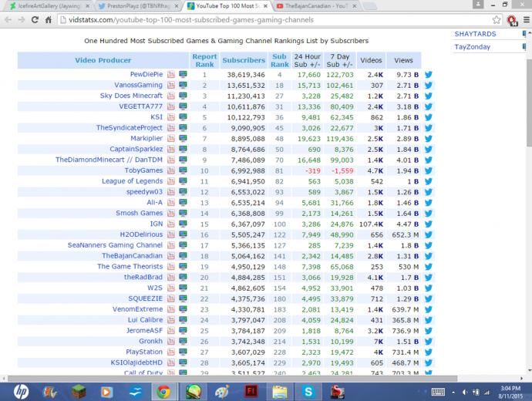Open the Chrome hamburger menu
The image size is (532, 401).
(527, 20)
